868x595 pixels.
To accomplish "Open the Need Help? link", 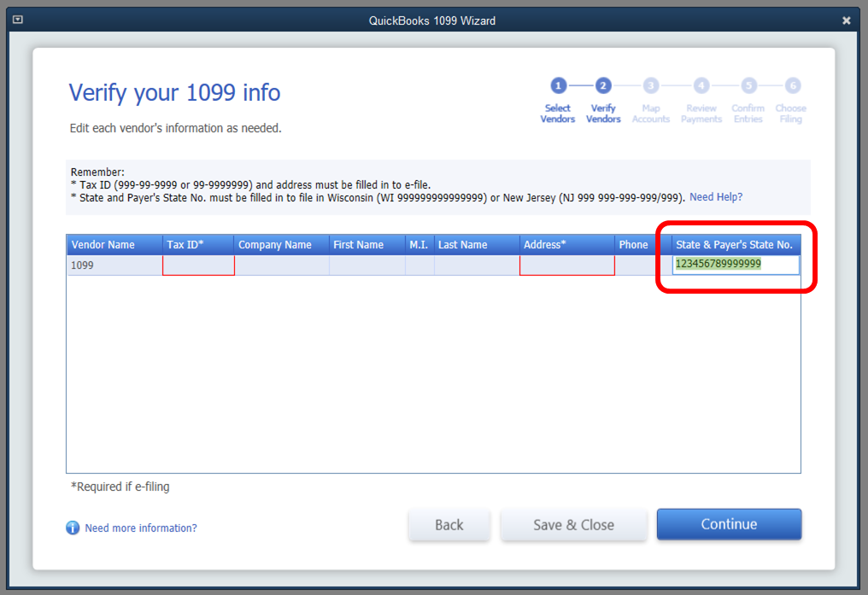I will click(x=716, y=197).
